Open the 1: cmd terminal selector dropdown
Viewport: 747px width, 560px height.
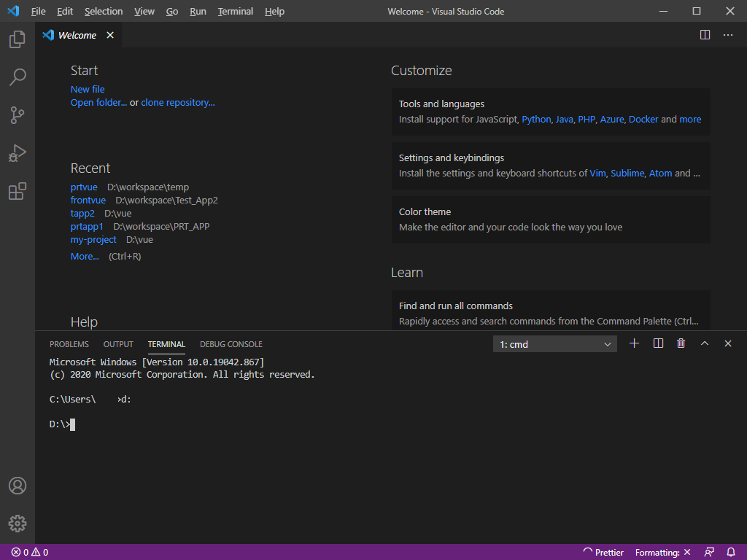(x=554, y=344)
